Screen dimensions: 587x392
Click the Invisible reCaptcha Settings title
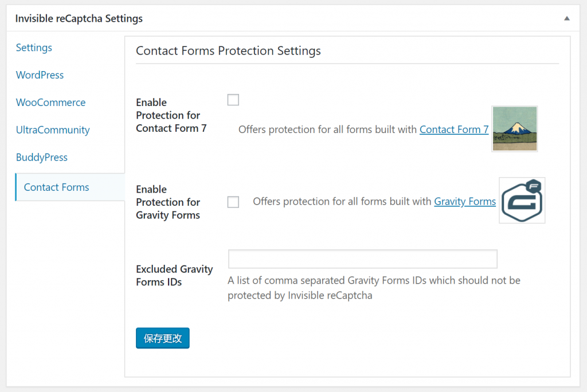pyautogui.click(x=79, y=18)
